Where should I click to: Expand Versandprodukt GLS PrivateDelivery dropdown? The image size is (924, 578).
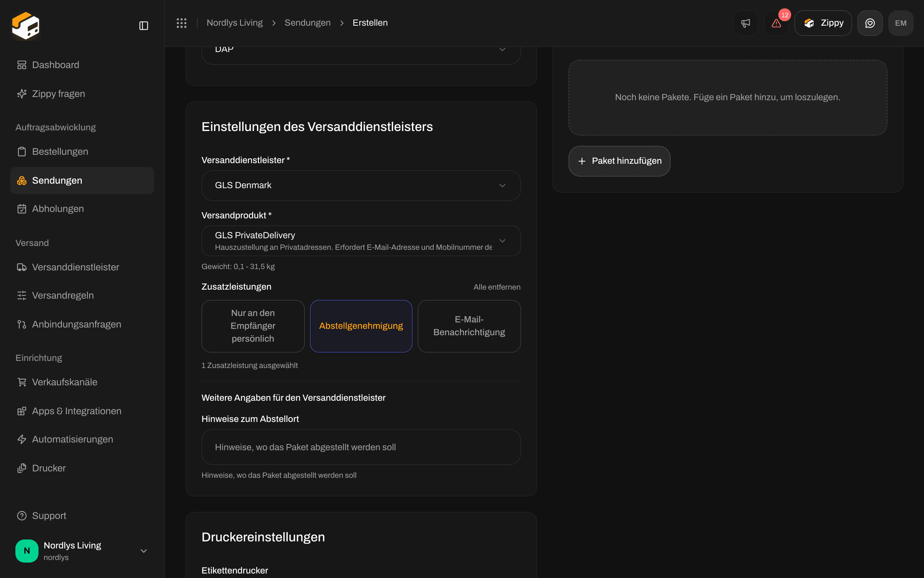click(x=361, y=241)
